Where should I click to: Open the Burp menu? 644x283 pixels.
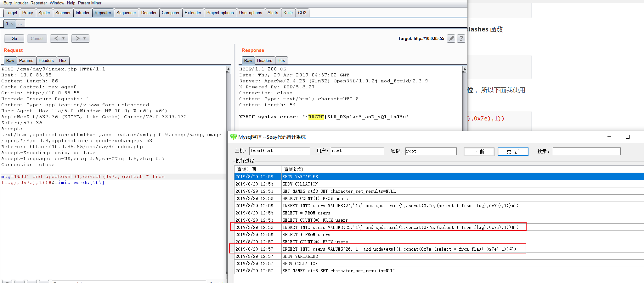(x=8, y=3)
